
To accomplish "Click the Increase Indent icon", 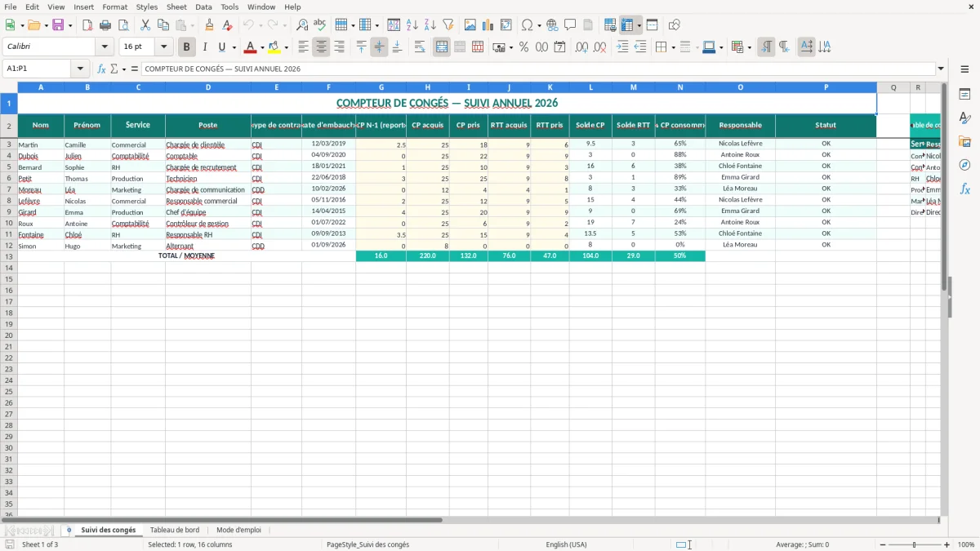I will [x=622, y=47].
